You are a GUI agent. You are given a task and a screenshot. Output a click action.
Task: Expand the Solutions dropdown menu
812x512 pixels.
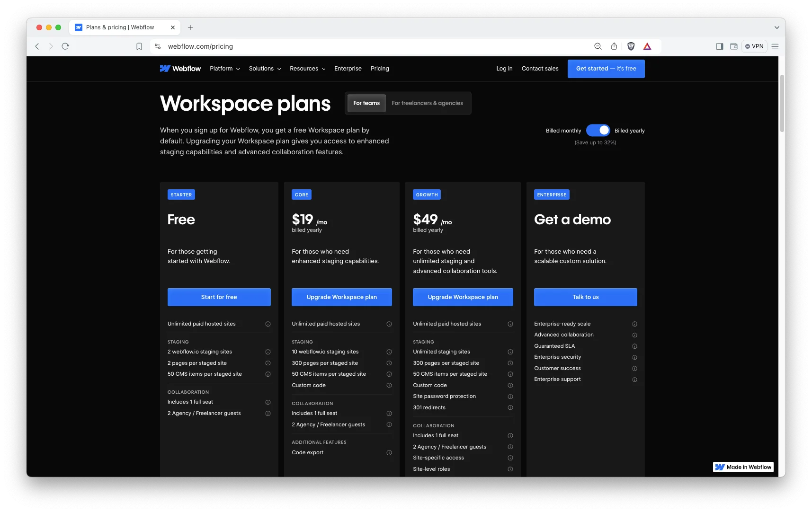(x=265, y=69)
